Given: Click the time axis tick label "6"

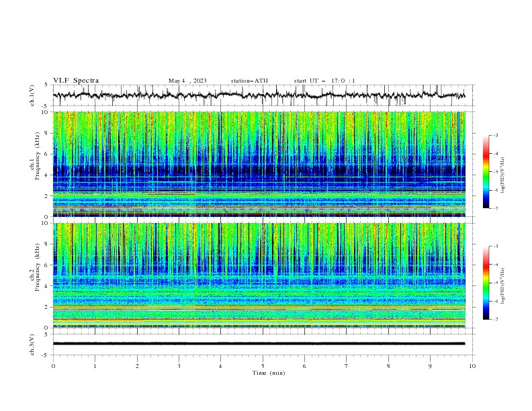Looking at the screenshot, I should (x=304, y=366).
